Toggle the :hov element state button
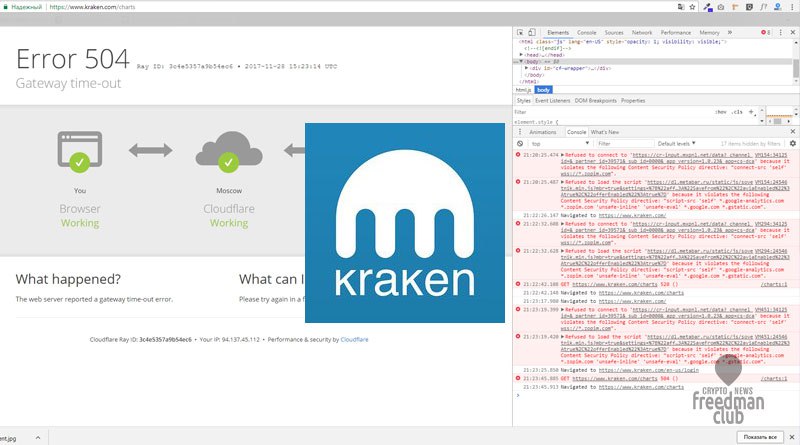The height and width of the screenshot is (445, 800). 720,112
